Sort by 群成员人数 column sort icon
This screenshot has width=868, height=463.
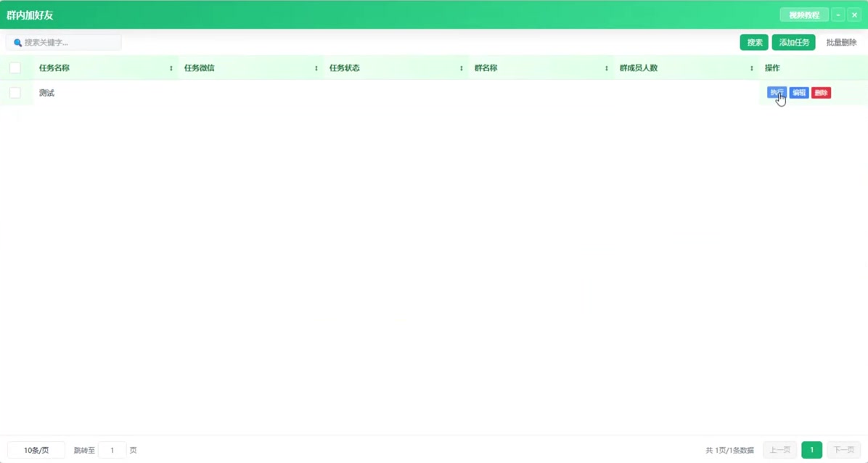point(751,68)
